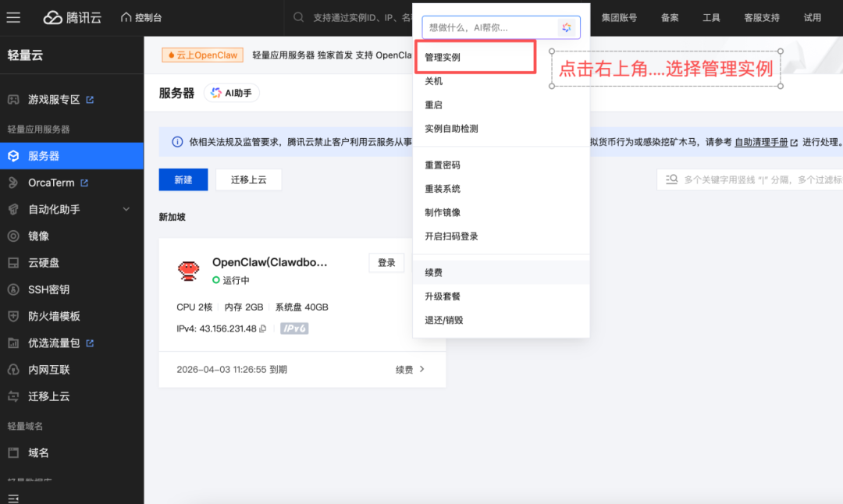Screen dimensions: 843x504
Task: Open OrcaTerm in sidebar
Action: point(72,183)
